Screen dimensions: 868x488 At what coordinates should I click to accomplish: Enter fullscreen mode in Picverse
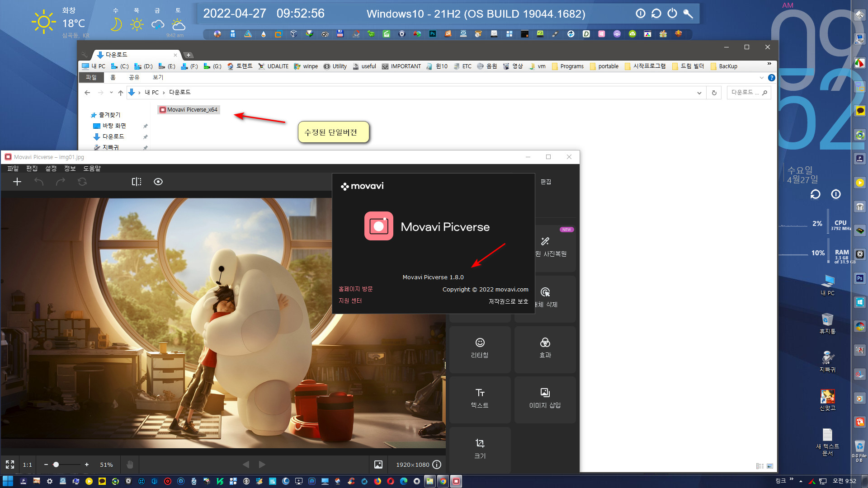[10, 465]
